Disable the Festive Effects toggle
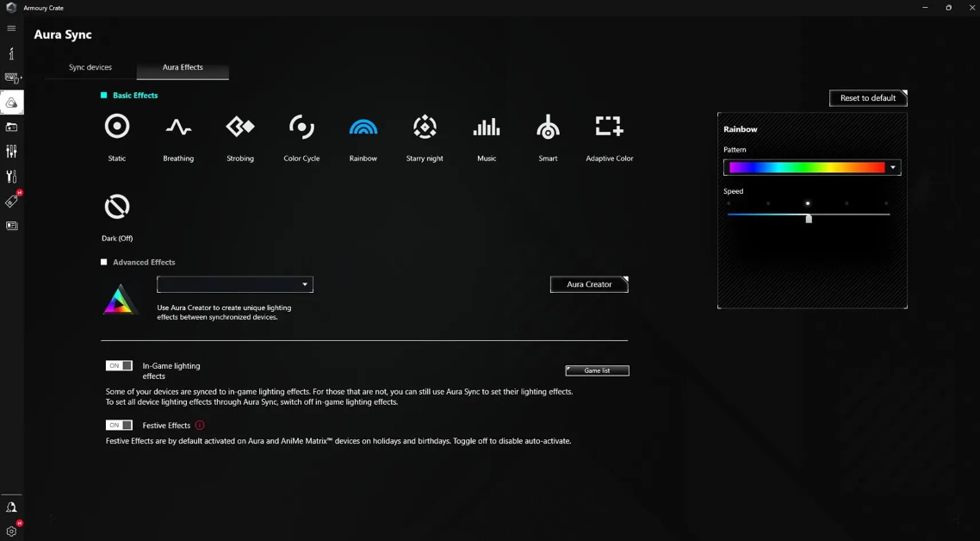Image resolution: width=980 pixels, height=541 pixels. pos(119,426)
